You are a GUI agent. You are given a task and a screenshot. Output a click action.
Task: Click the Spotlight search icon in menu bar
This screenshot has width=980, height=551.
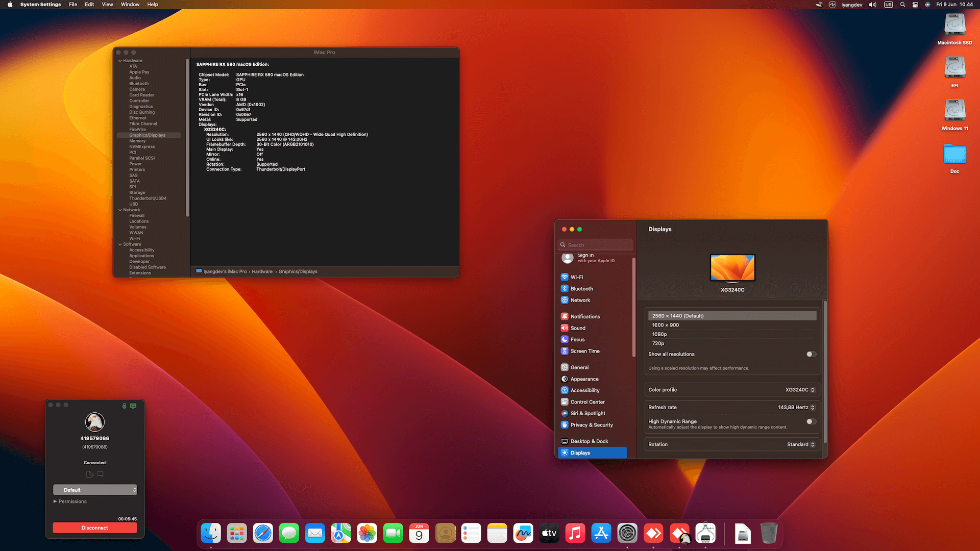[x=902, y=5]
